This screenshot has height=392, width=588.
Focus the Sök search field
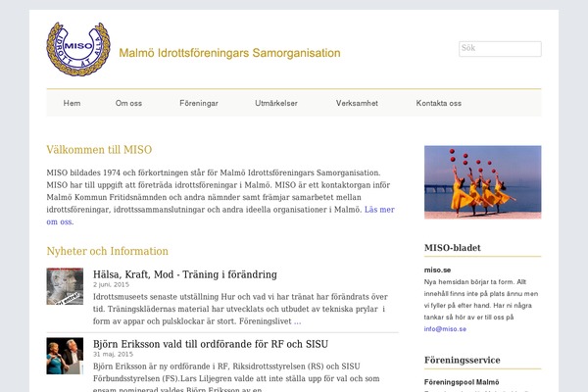500,49
